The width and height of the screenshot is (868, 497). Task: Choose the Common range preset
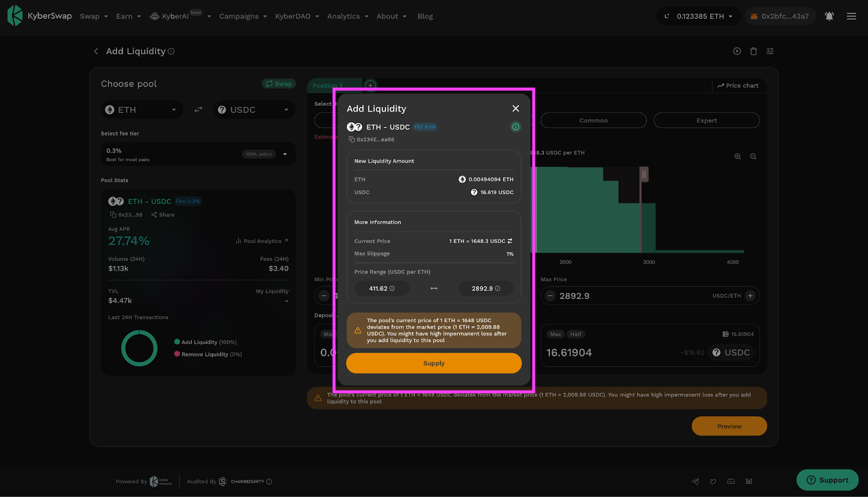[593, 120]
